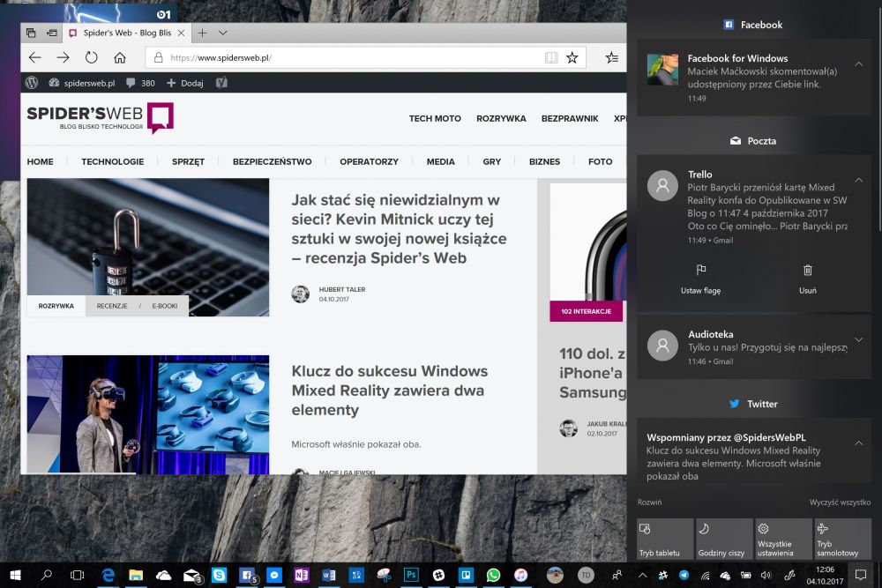Click Rozwiń to expand quick actions
Screen dimensions: 882x588
click(650, 502)
